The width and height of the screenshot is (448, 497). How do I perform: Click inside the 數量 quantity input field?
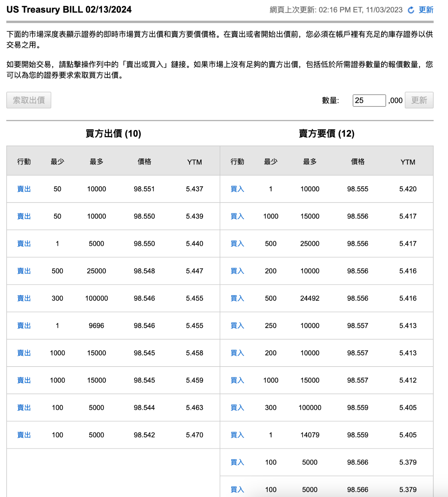point(369,100)
